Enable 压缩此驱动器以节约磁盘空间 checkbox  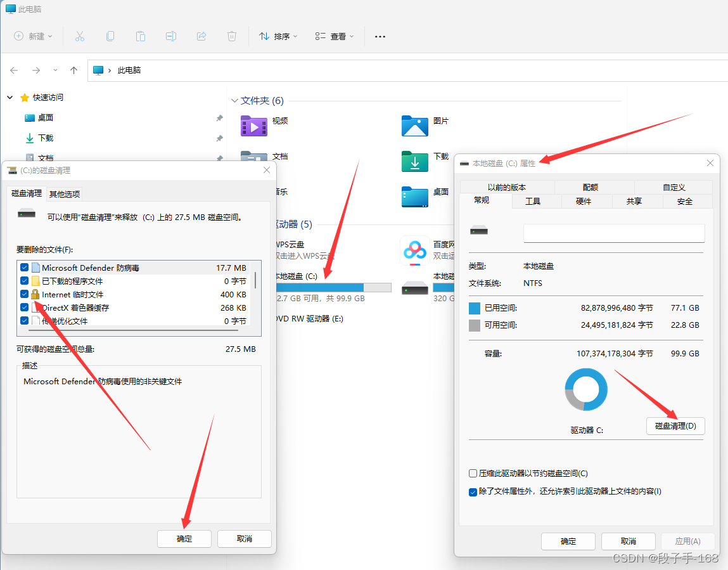473,474
